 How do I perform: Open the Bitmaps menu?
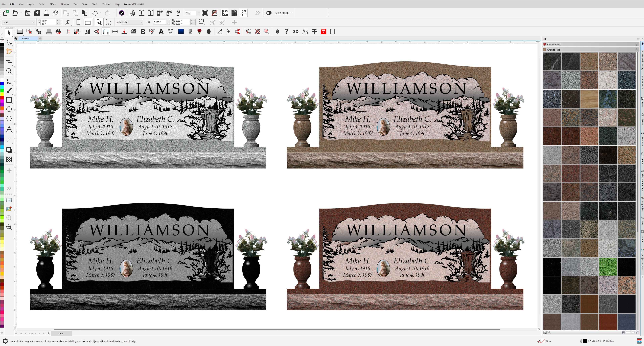[x=65, y=4]
